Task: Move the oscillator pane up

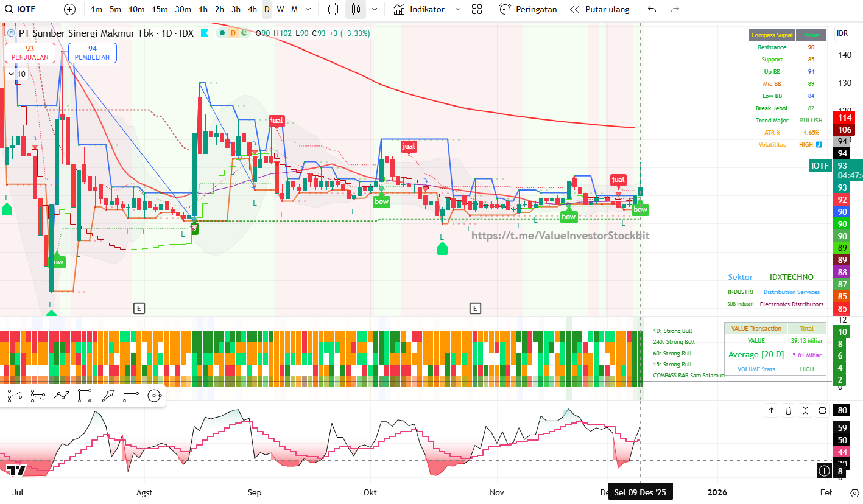Action: click(771, 410)
